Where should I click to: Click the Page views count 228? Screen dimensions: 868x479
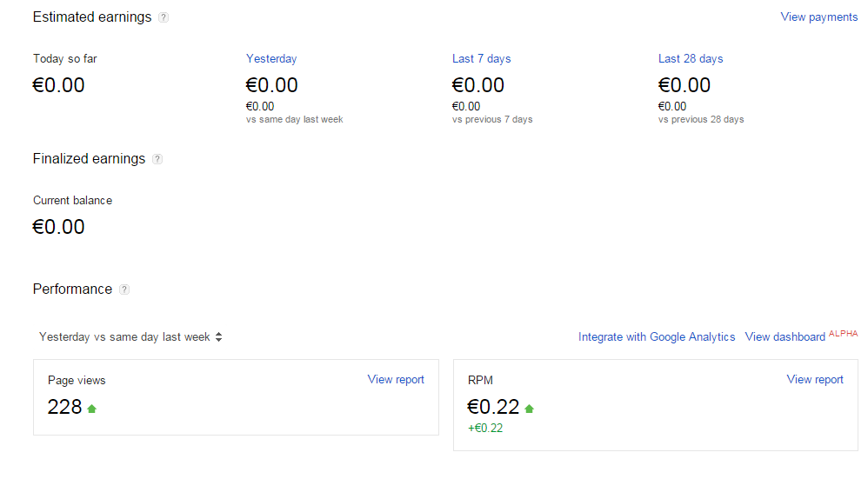click(64, 407)
